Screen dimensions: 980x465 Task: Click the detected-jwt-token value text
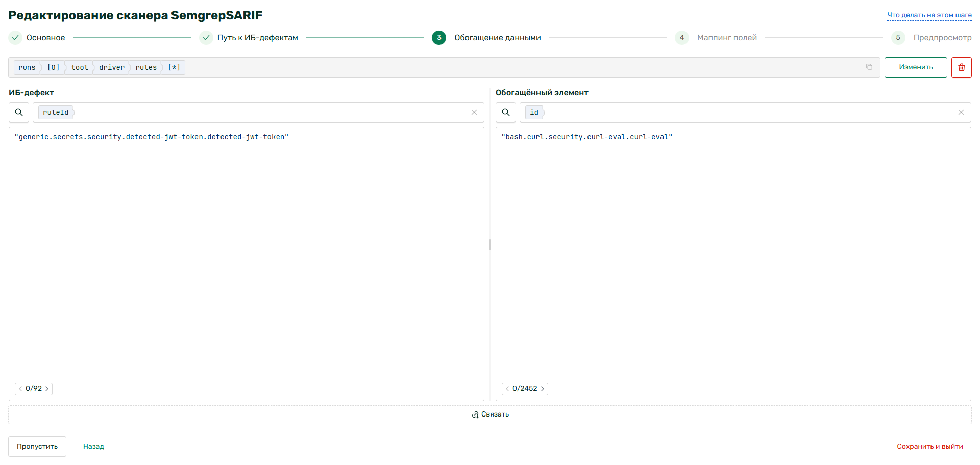click(152, 137)
